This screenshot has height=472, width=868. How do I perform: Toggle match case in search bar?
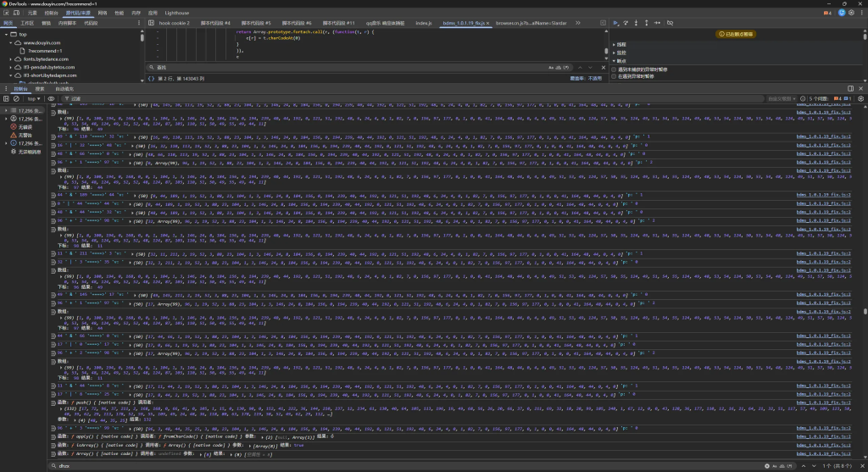coord(552,66)
